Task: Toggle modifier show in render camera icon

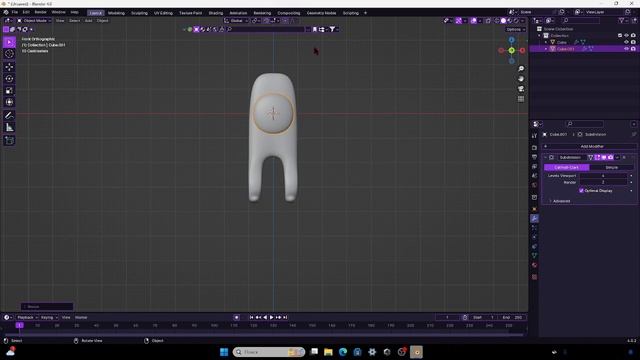Action: click(610, 158)
